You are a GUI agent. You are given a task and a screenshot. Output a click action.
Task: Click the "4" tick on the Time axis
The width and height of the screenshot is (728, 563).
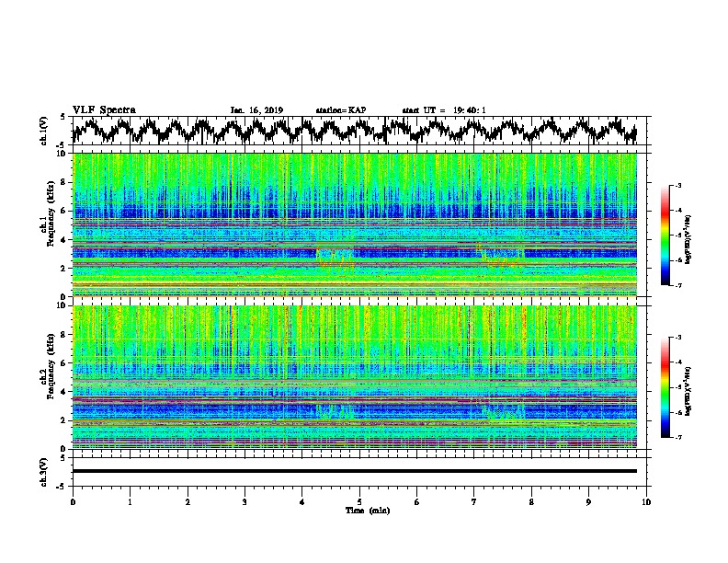(302, 502)
